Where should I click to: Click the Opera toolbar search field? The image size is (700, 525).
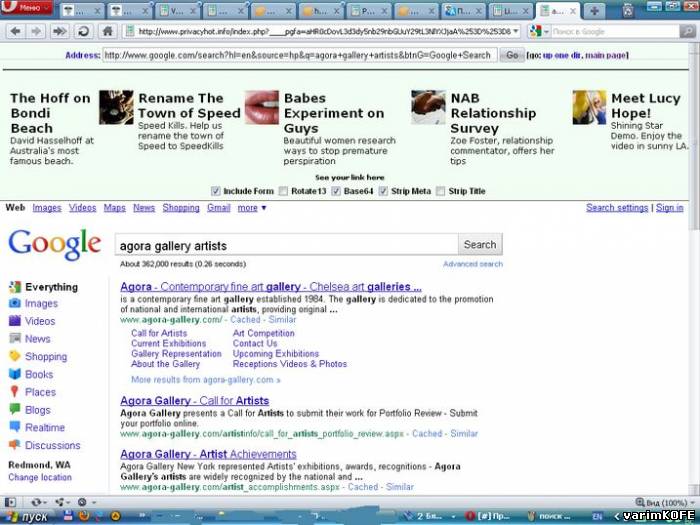point(615,31)
